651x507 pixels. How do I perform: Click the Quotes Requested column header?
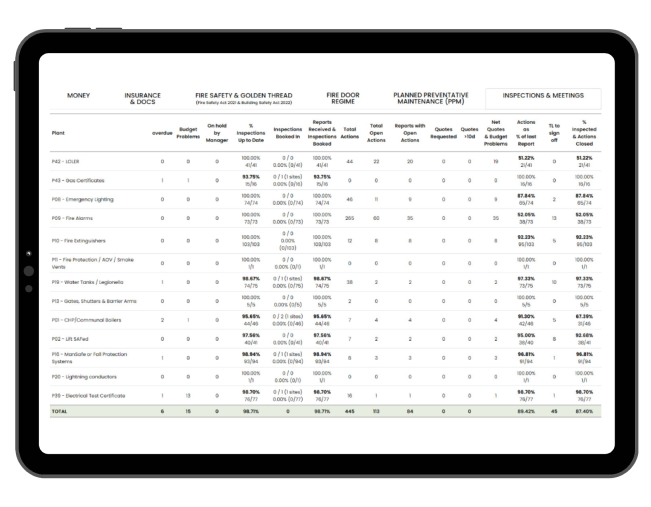[443, 132]
